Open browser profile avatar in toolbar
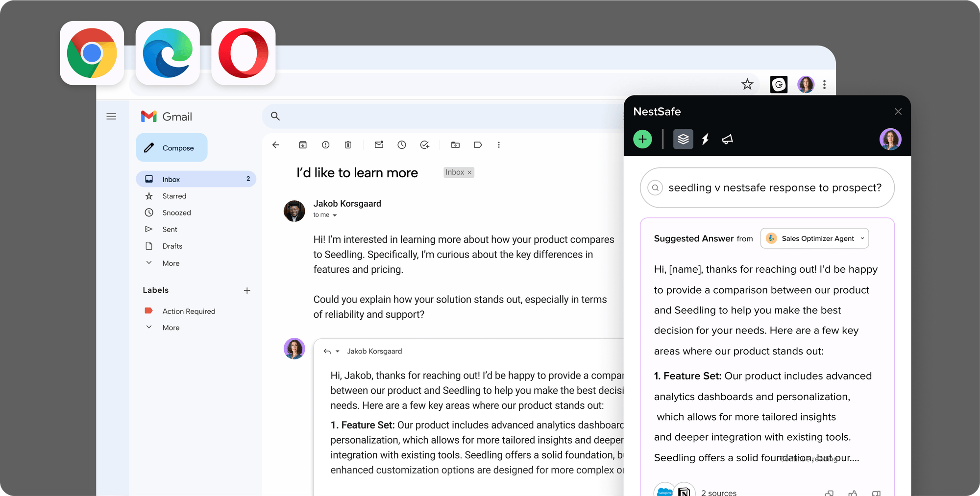The height and width of the screenshot is (496, 980). tap(806, 84)
